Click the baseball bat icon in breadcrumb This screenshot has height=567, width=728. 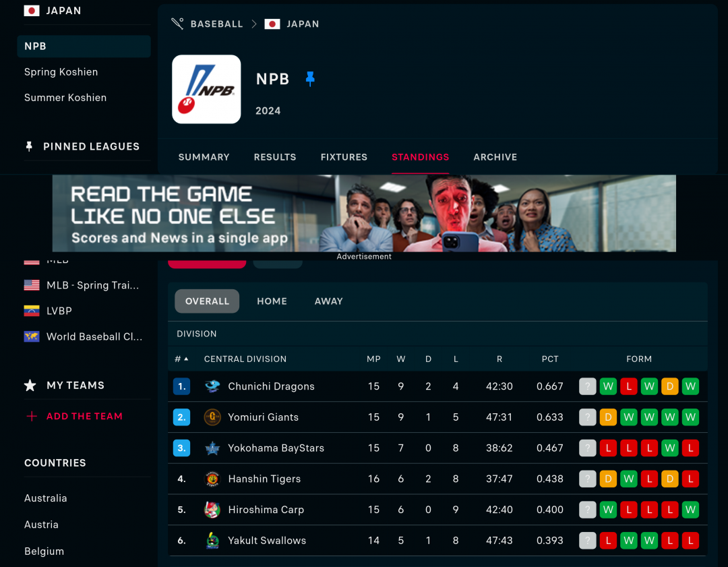tap(177, 24)
